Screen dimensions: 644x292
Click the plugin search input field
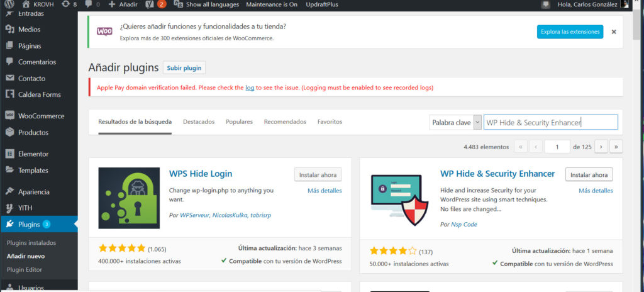click(550, 122)
